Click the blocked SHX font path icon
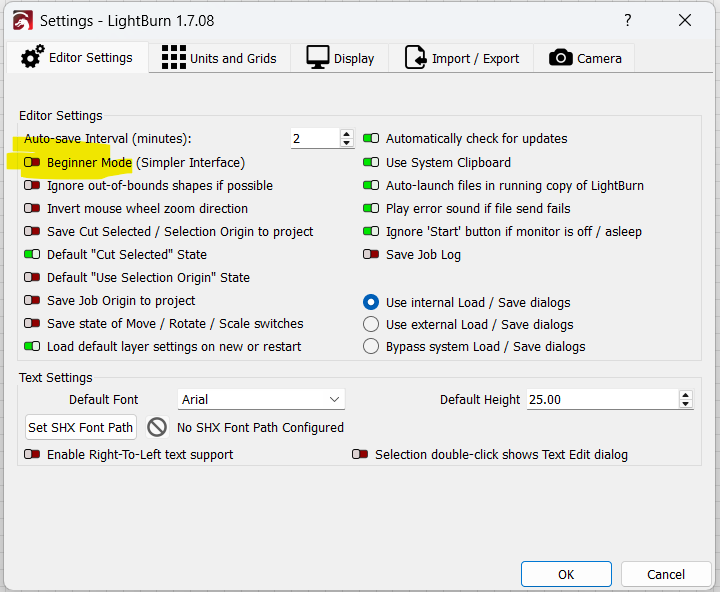The image size is (720, 592). coord(157,427)
